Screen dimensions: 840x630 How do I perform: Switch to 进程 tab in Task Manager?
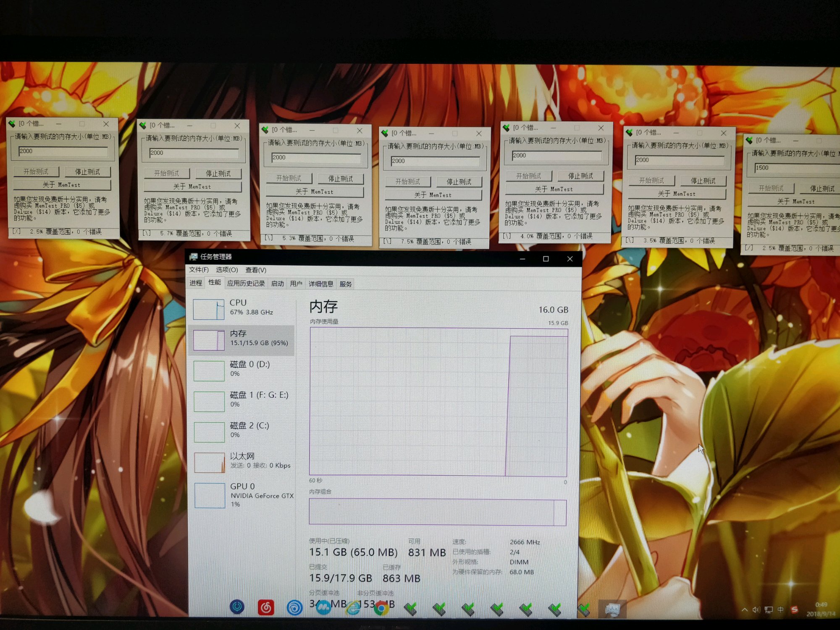196,283
